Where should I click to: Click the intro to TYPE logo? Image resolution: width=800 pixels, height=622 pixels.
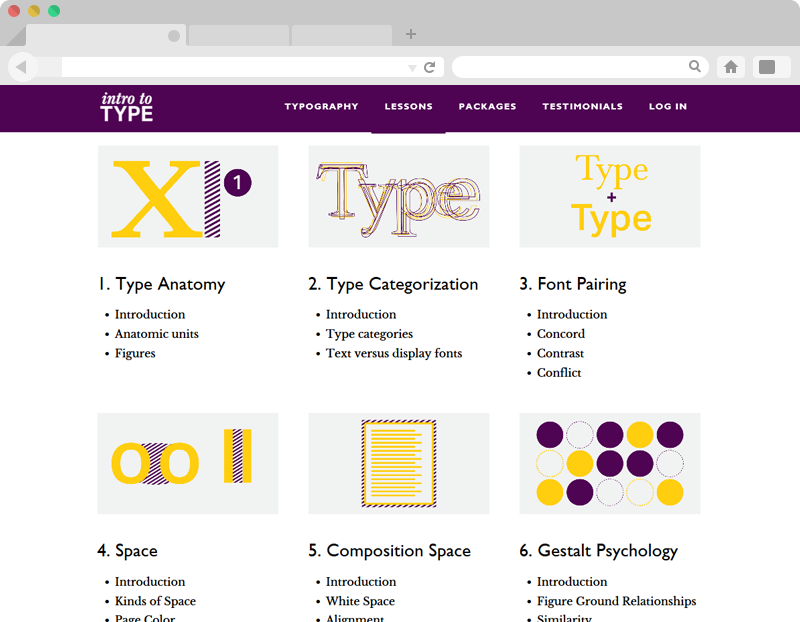(x=127, y=107)
